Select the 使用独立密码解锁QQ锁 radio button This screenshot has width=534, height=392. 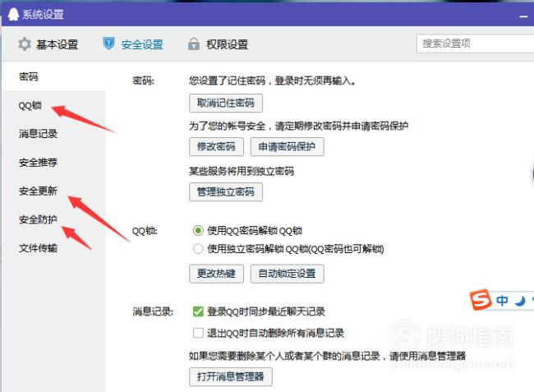pyautogui.click(x=198, y=249)
